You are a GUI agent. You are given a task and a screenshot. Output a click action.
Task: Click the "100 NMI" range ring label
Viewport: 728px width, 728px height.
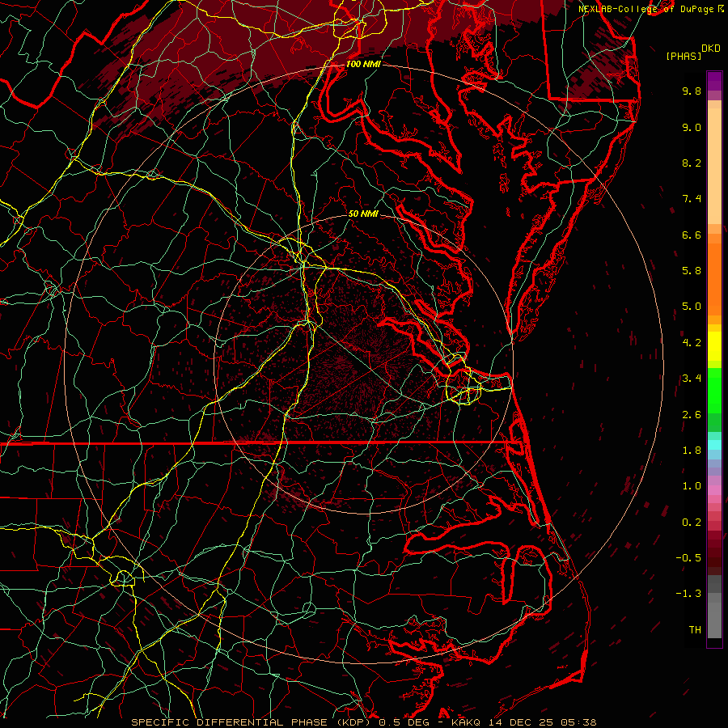[x=363, y=64]
